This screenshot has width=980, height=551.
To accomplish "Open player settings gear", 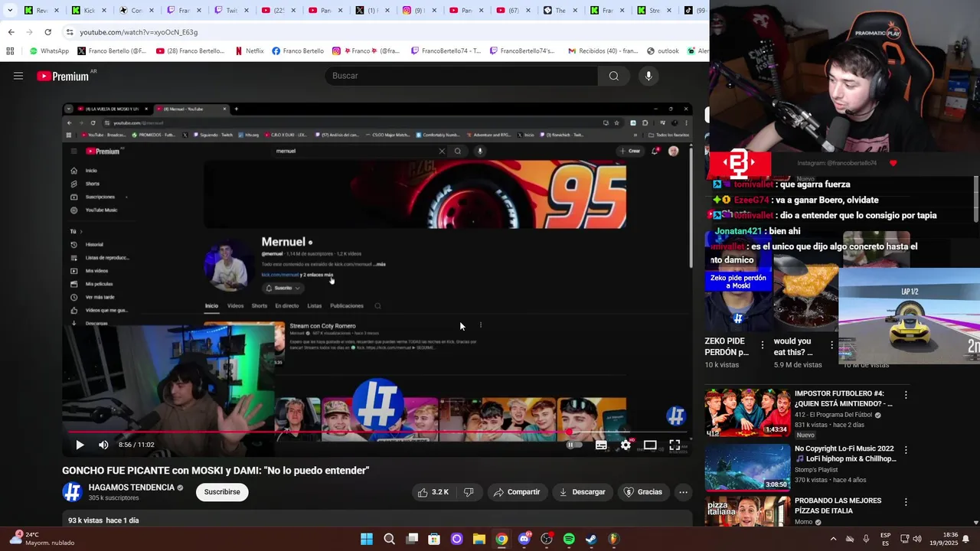I will (626, 445).
